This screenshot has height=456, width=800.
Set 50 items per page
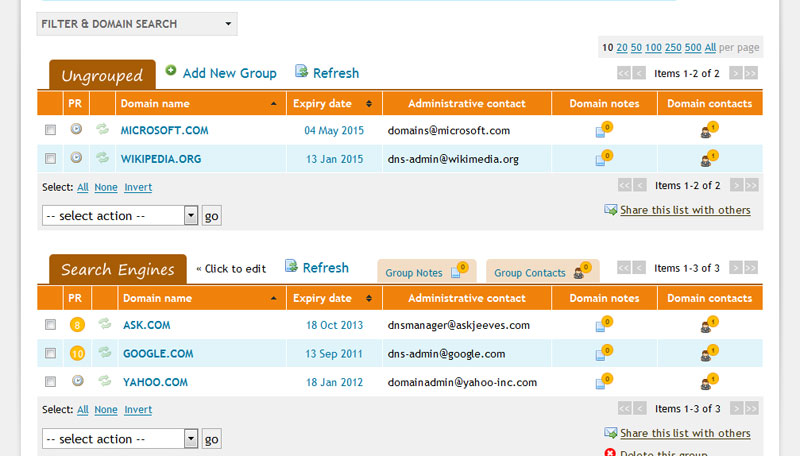pyautogui.click(x=637, y=47)
